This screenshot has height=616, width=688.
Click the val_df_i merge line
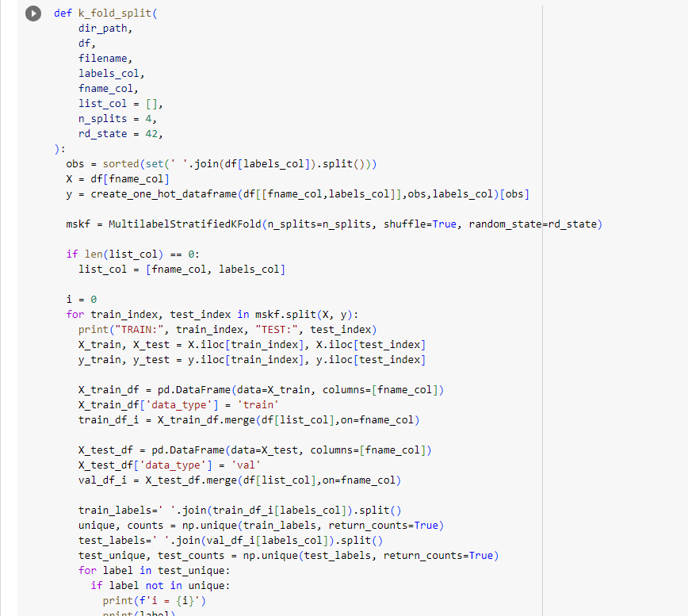(x=239, y=480)
